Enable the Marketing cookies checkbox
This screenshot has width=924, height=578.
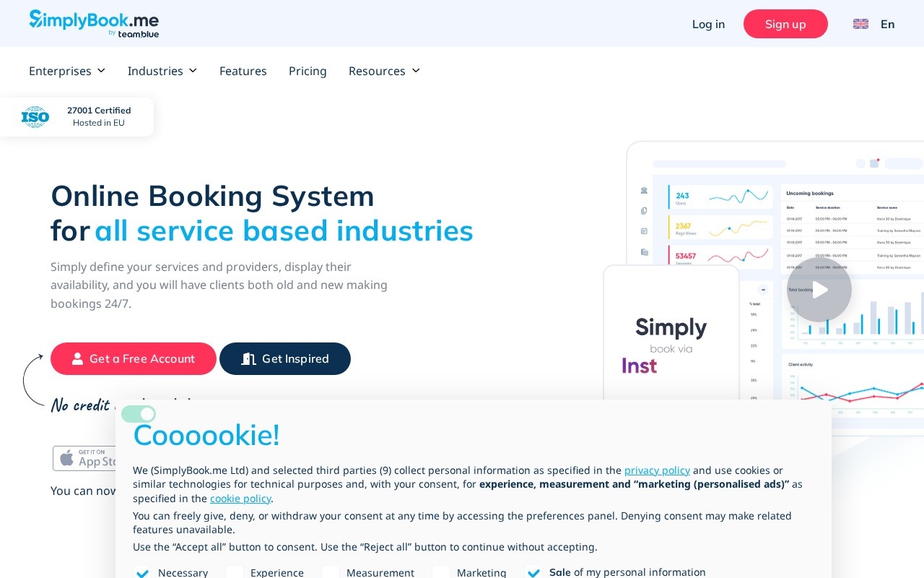coord(441,572)
